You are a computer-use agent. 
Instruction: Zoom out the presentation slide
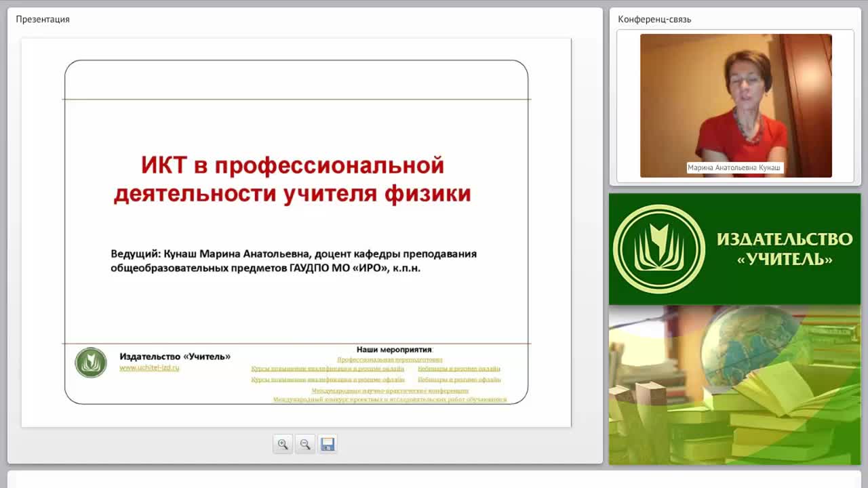(x=305, y=444)
